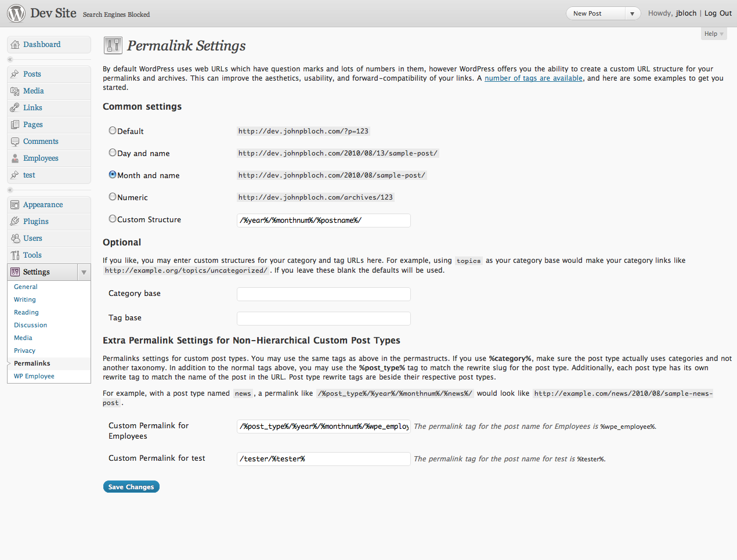
Task: Click the Save Changes button
Action: (x=131, y=487)
